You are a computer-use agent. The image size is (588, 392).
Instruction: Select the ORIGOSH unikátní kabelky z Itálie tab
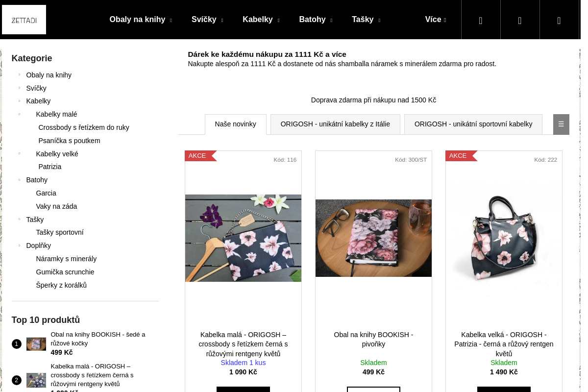pyautogui.click(x=335, y=124)
